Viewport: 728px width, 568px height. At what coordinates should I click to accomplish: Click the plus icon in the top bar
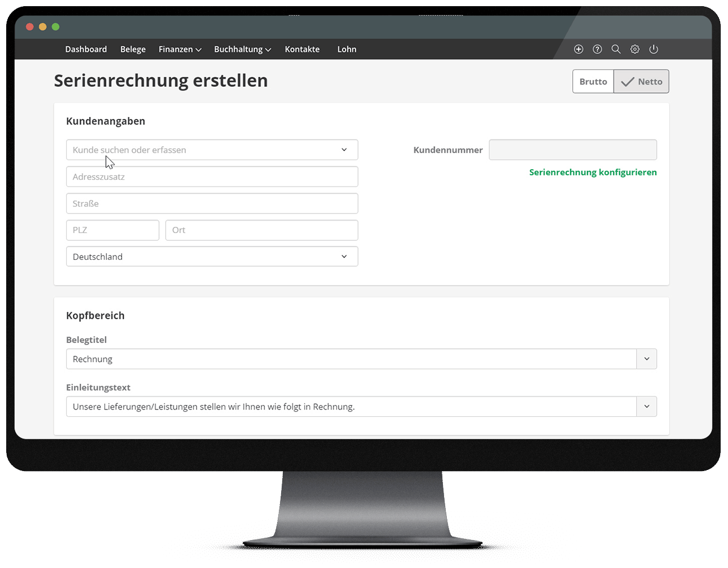pyautogui.click(x=578, y=49)
